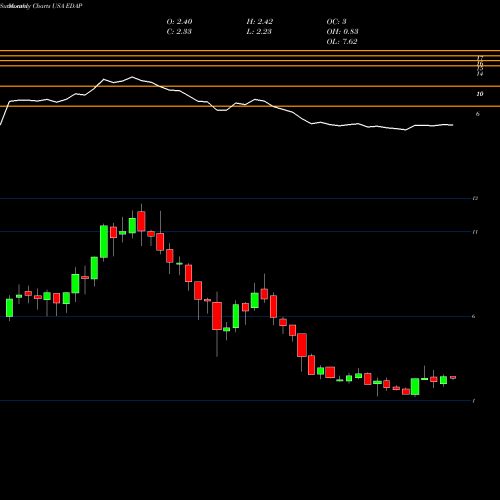Click the '14' label on indicator axis

(x=480, y=74)
